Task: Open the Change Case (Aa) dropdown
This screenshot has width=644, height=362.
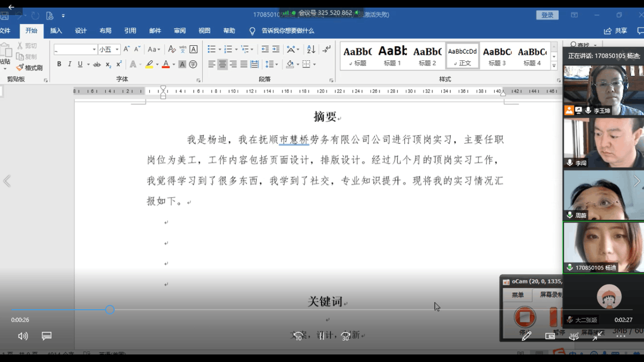Action: pyautogui.click(x=153, y=49)
